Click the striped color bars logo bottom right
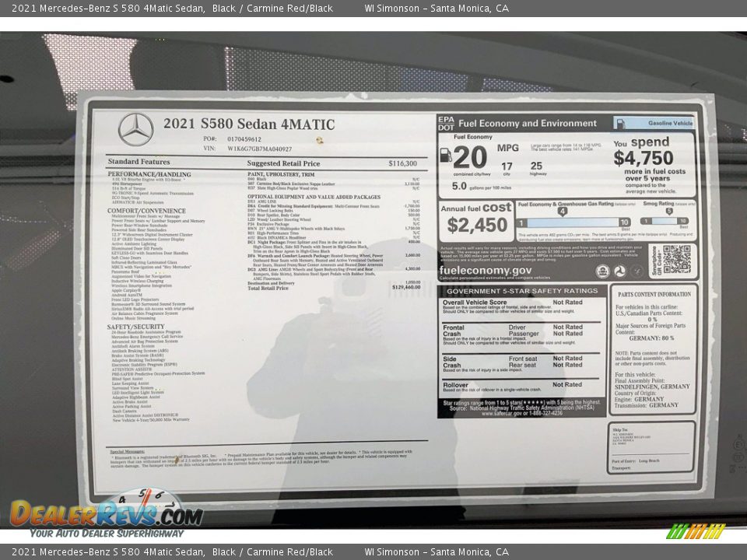 [x=696, y=531]
